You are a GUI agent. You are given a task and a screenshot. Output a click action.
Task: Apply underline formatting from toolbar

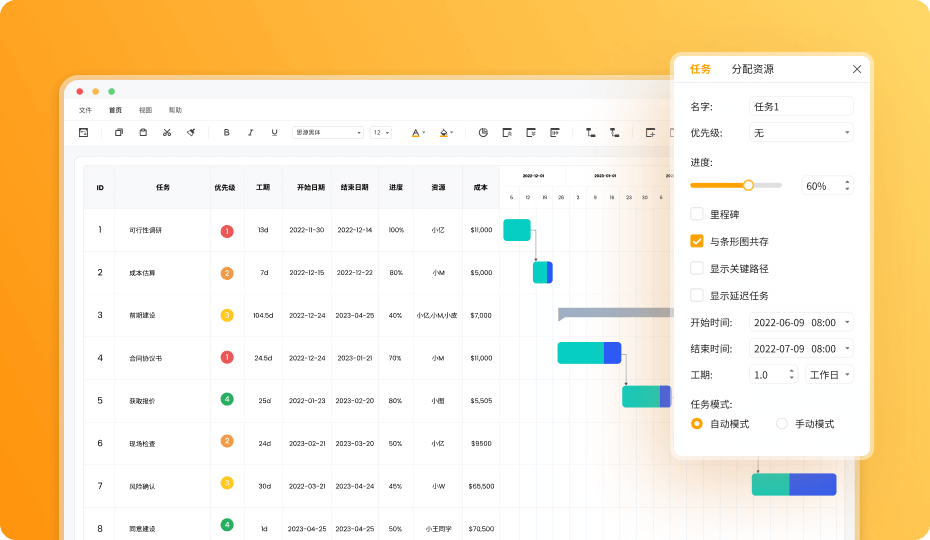click(x=274, y=133)
